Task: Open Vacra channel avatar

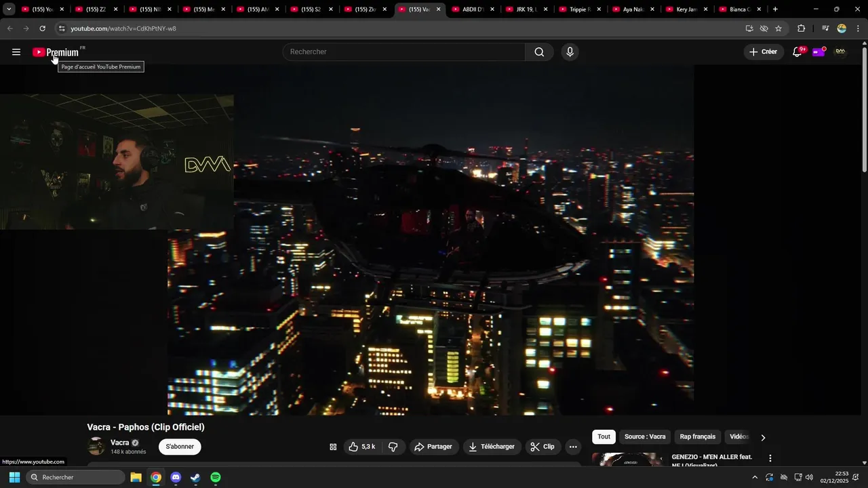Action: 96,446
